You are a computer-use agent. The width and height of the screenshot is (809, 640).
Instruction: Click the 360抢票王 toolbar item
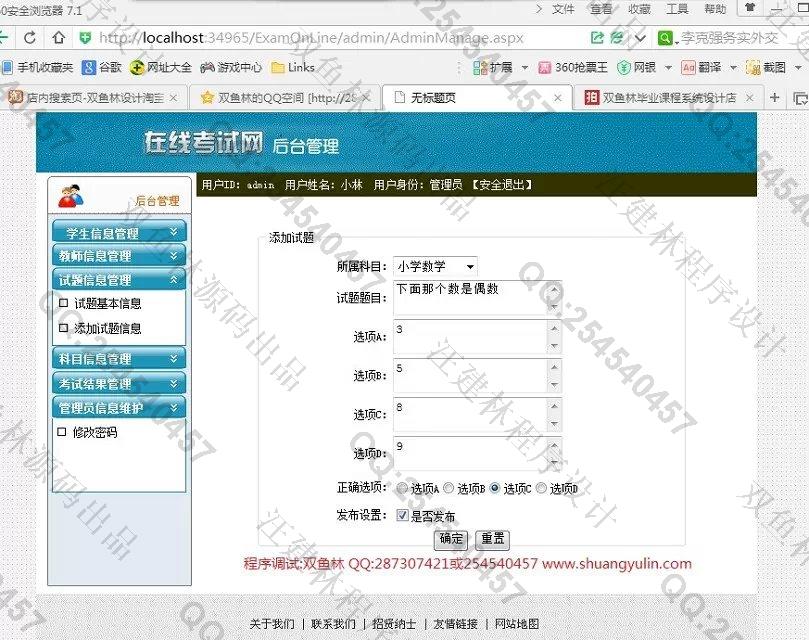[573, 67]
